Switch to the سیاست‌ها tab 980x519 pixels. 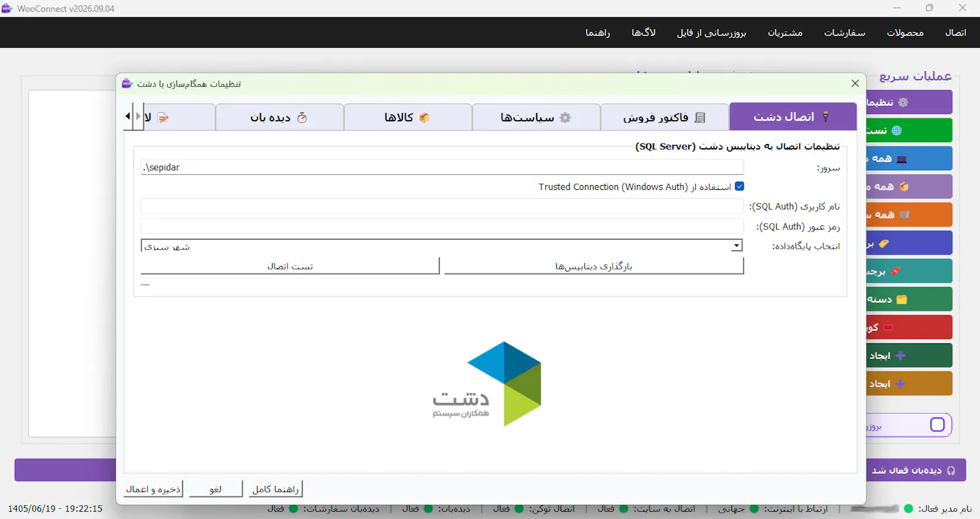click(536, 117)
